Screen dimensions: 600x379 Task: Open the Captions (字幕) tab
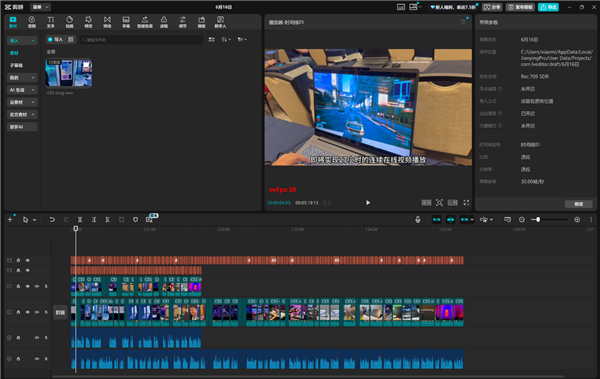click(x=126, y=22)
